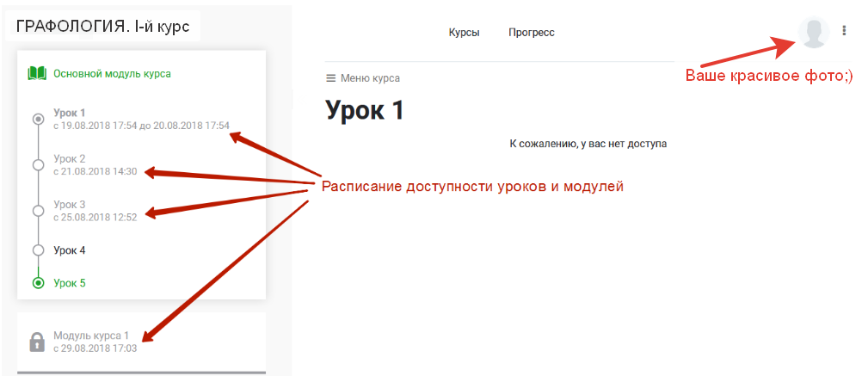Click the lock icon beside Модуль курса 1
This screenshot has width=868, height=376.
(37, 342)
